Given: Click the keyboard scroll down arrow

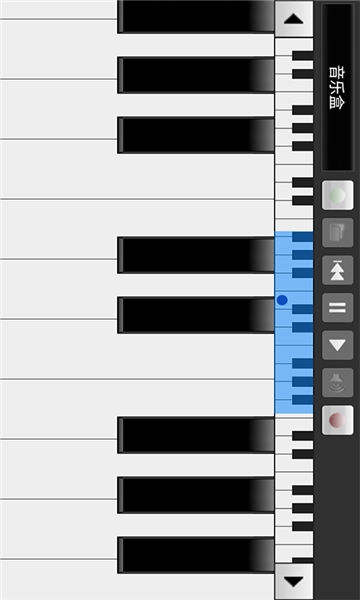Looking at the screenshot, I should (x=294, y=581).
